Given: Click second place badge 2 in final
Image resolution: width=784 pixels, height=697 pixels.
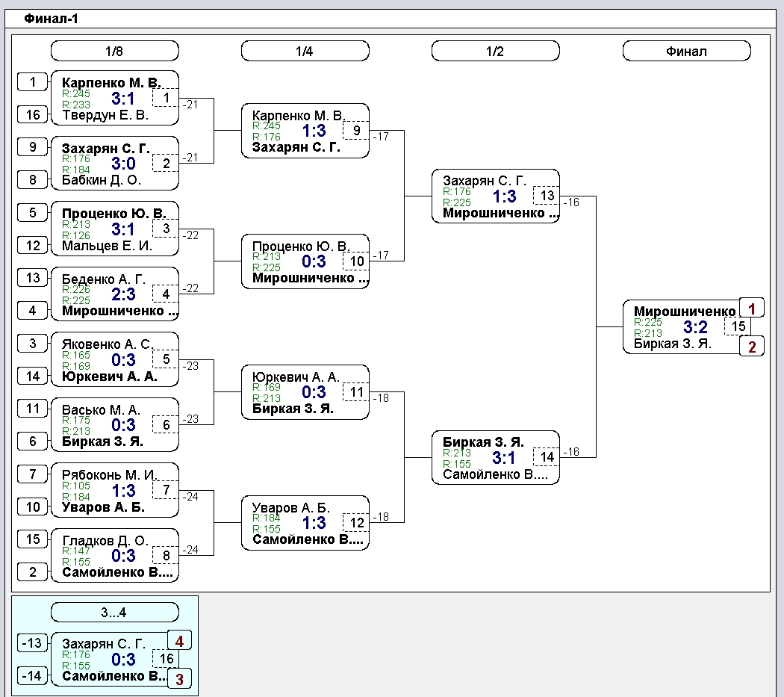Looking at the screenshot, I should [x=751, y=346].
